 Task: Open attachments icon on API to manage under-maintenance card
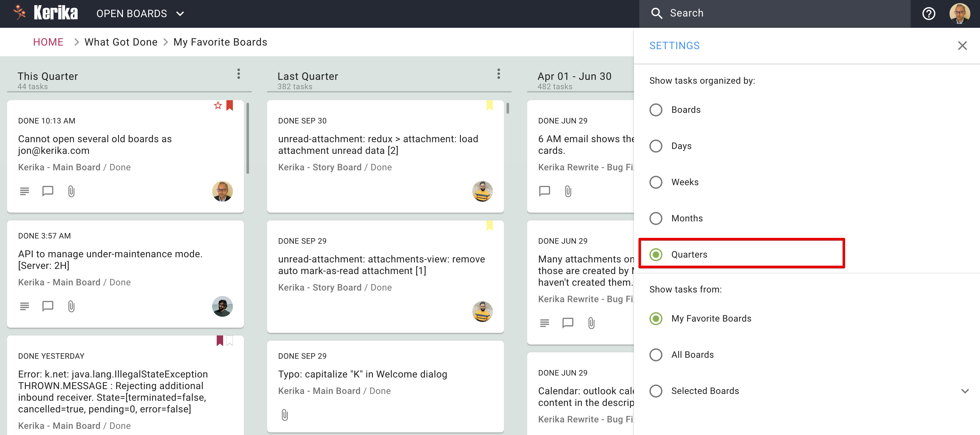click(71, 306)
